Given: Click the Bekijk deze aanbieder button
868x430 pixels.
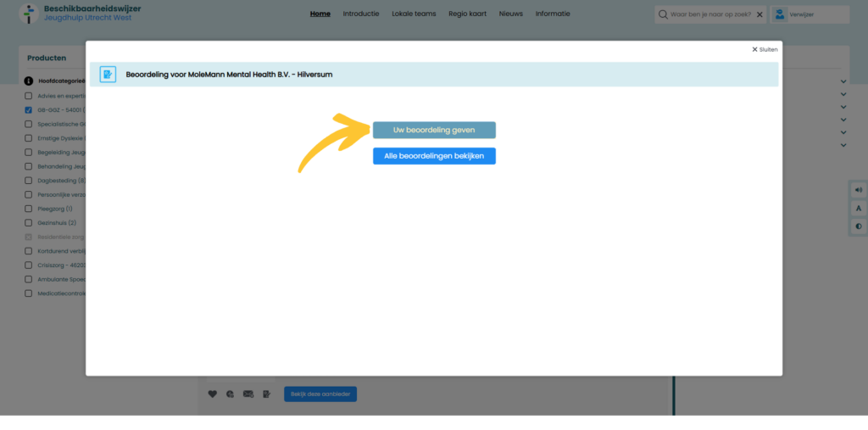Looking at the screenshot, I should pyautogui.click(x=320, y=394).
